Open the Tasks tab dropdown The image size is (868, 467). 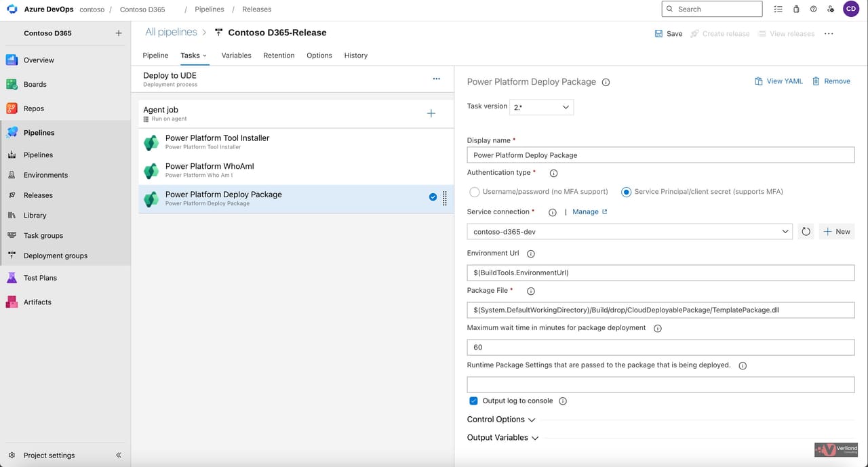(194, 56)
